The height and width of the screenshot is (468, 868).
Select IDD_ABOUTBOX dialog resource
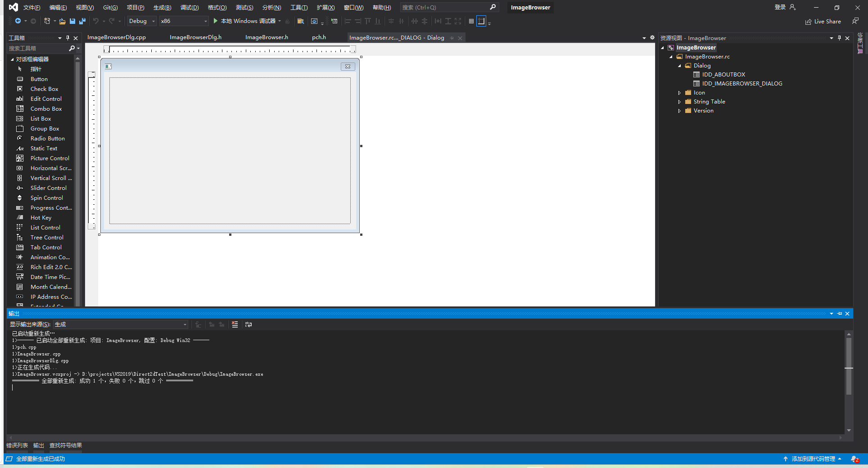click(x=723, y=75)
